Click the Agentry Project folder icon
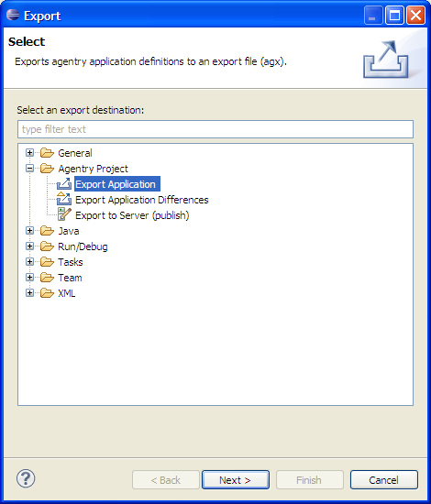This screenshot has width=431, height=504. pyautogui.click(x=47, y=169)
